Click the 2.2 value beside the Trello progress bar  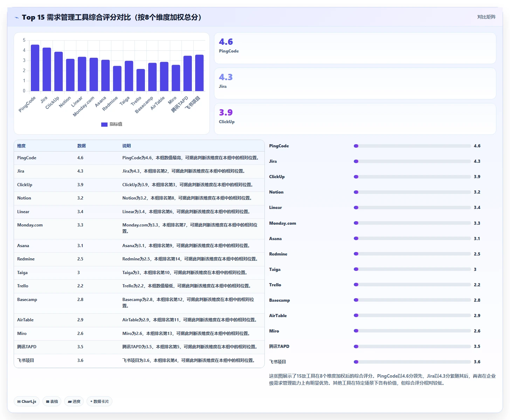(x=477, y=285)
